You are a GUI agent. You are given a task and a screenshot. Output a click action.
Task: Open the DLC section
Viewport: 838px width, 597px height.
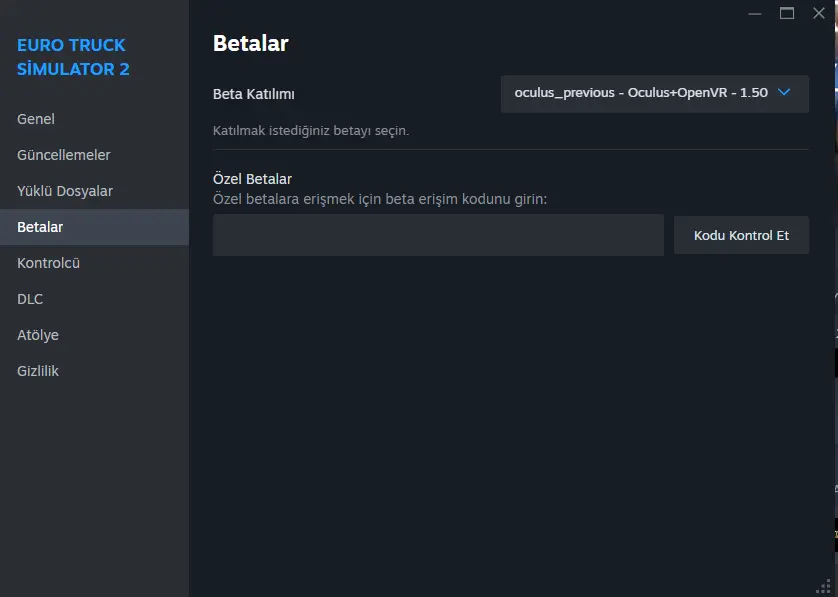coord(94,299)
